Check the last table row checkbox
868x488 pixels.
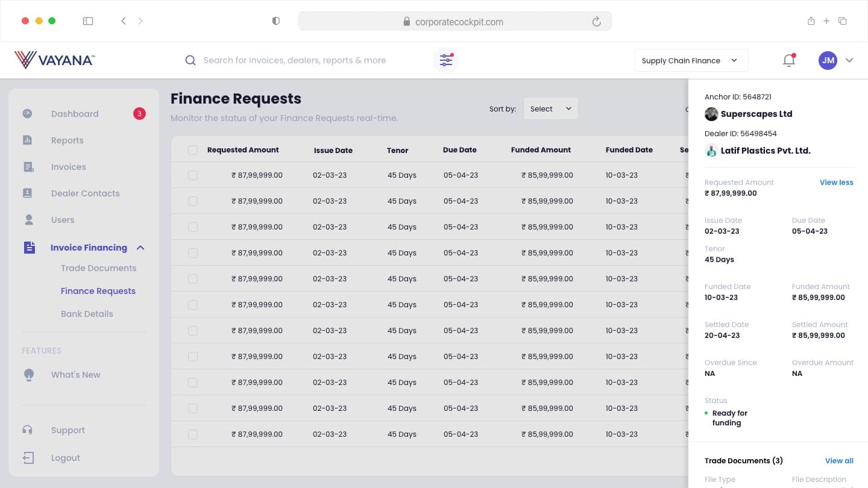(193, 434)
